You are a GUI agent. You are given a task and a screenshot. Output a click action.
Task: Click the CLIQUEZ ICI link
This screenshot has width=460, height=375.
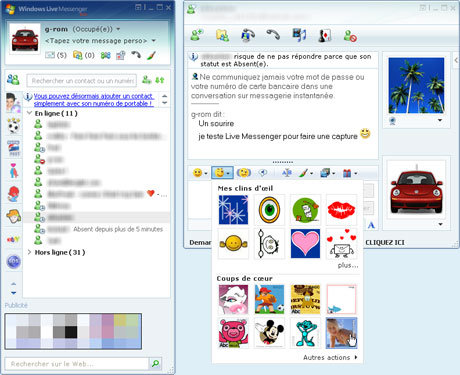(385, 242)
